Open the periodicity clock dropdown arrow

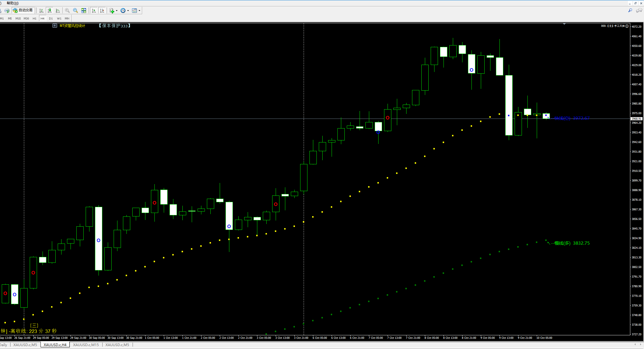pos(128,11)
